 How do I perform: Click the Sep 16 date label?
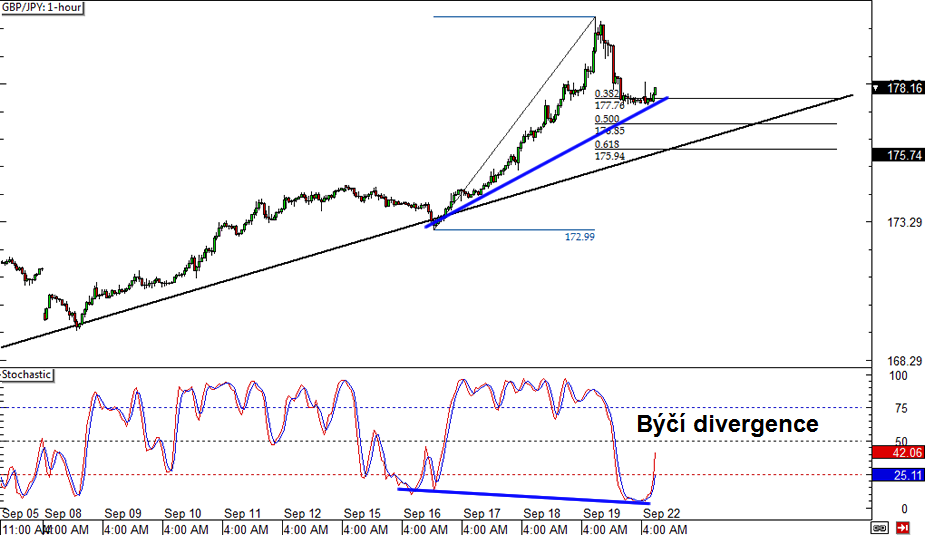click(422, 514)
